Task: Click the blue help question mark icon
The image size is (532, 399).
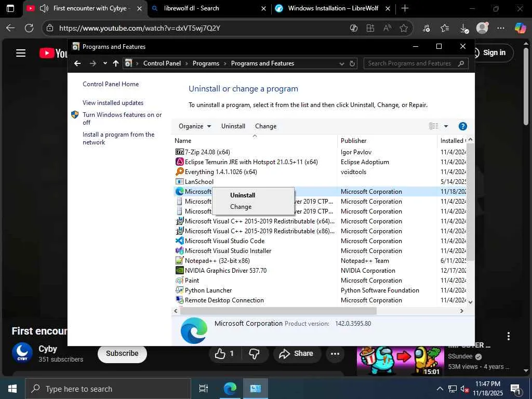Action: [462, 126]
